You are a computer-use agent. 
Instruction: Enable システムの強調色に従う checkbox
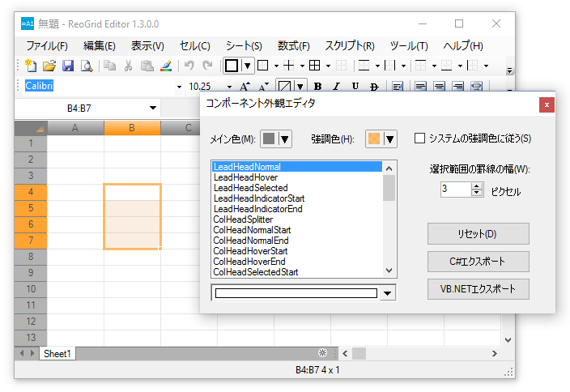pos(419,138)
